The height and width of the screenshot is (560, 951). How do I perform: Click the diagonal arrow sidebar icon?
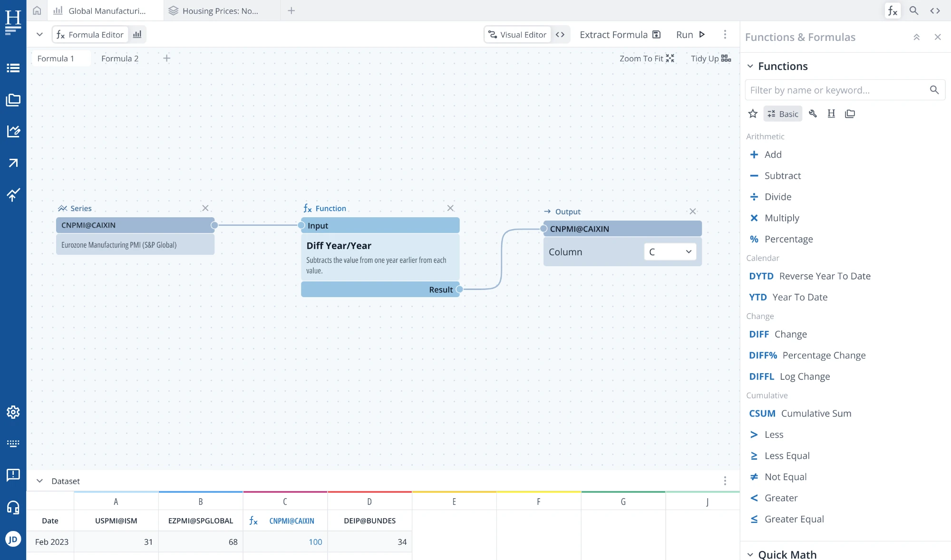pos(13,163)
